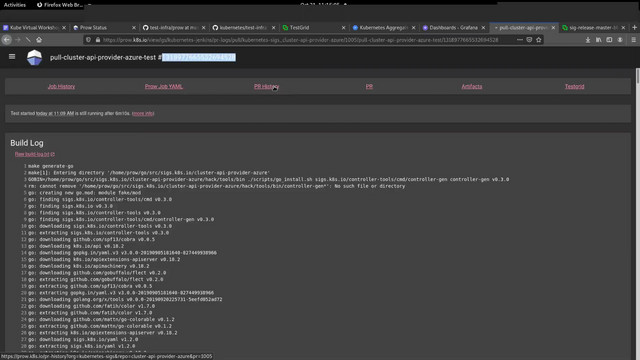Open the Firefox account icon
This screenshot has width=640, height=360.
tap(620, 40)
